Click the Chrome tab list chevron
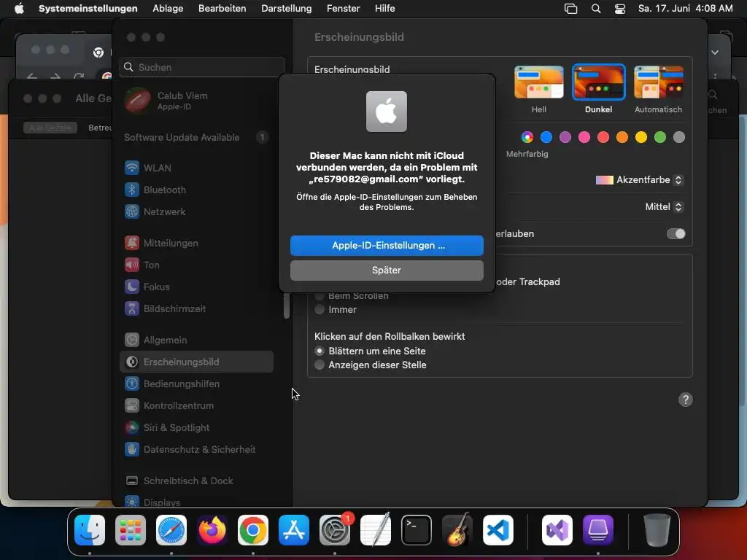 [715, 52]
